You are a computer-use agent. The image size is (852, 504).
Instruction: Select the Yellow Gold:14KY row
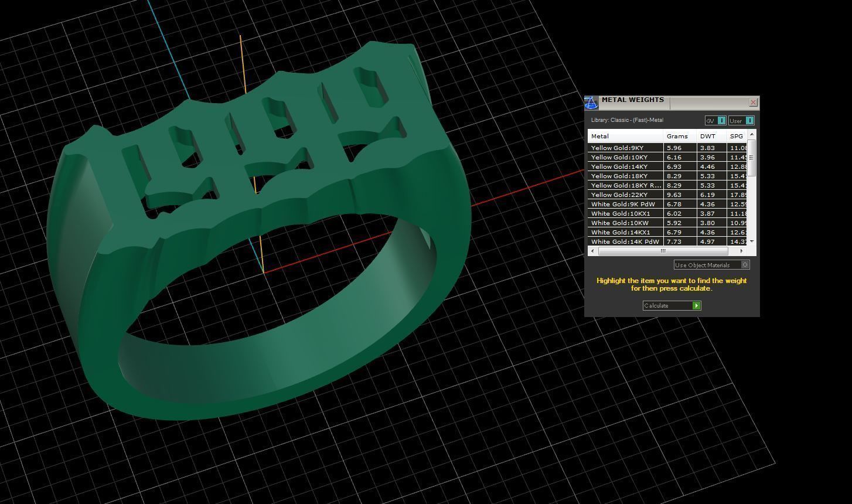click(667, 166)
